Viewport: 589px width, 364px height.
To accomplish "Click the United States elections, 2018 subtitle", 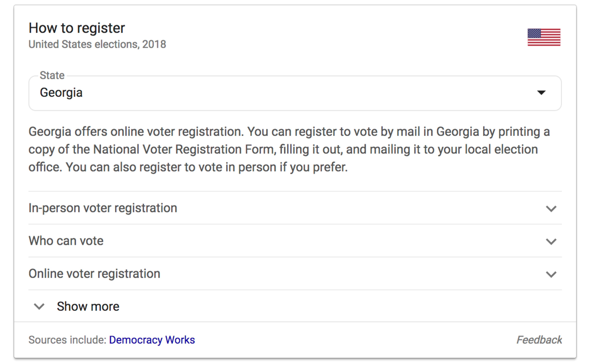I will tap(97, 44).
